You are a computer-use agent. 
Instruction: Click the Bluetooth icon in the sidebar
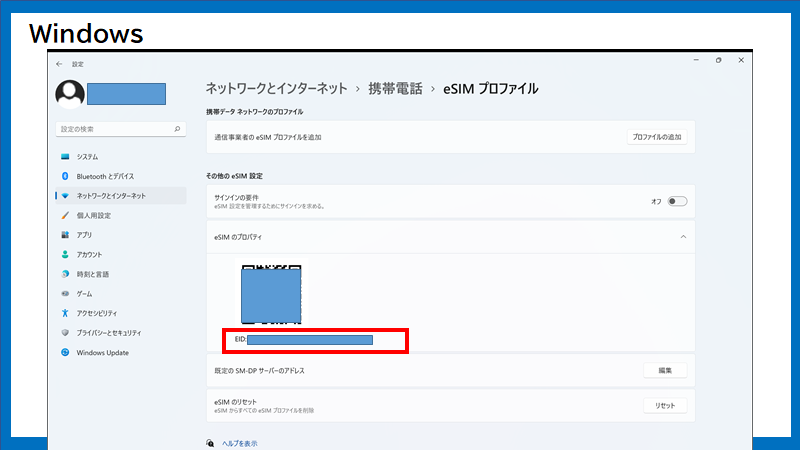coord(65,176)
